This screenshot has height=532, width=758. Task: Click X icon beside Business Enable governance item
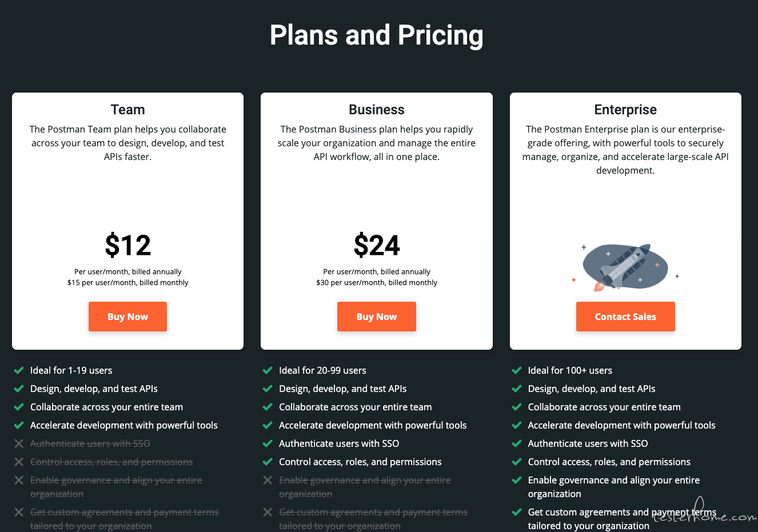pos(268,480)
